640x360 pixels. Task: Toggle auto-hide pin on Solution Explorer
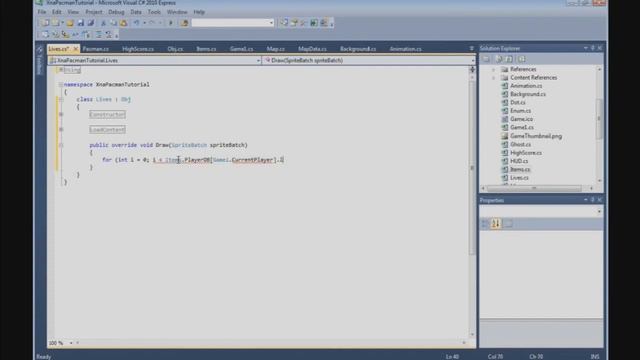click(x=592, y=48)
